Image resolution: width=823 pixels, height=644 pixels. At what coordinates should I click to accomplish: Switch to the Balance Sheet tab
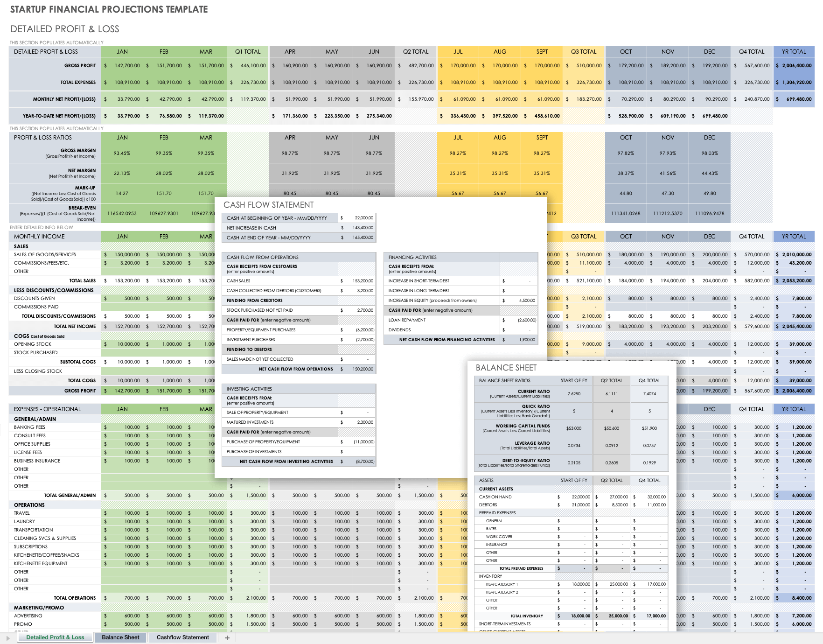tap(120, 637)
